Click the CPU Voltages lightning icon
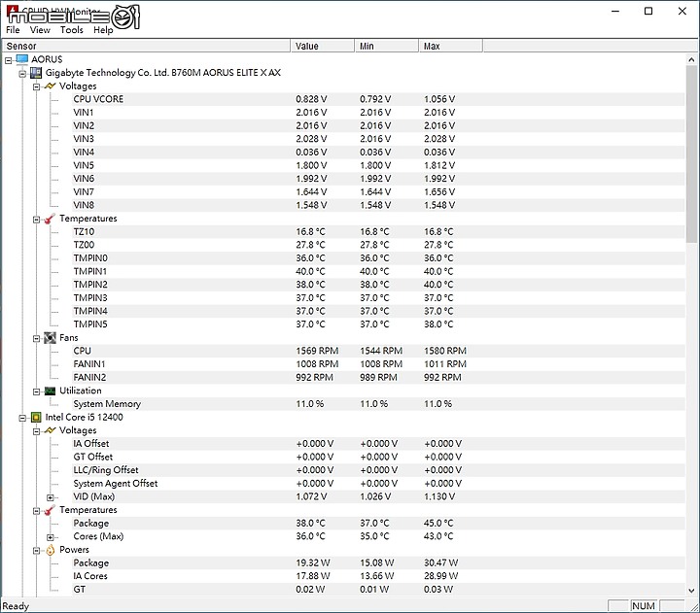700x613 pixels. tap(50, 430)
